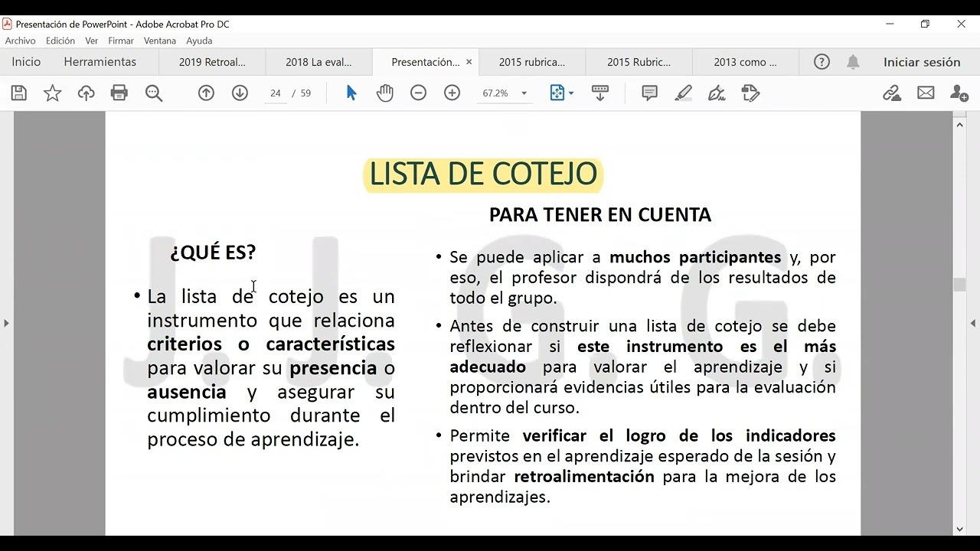Click the scrollbar down arrow

pos(959,529)
